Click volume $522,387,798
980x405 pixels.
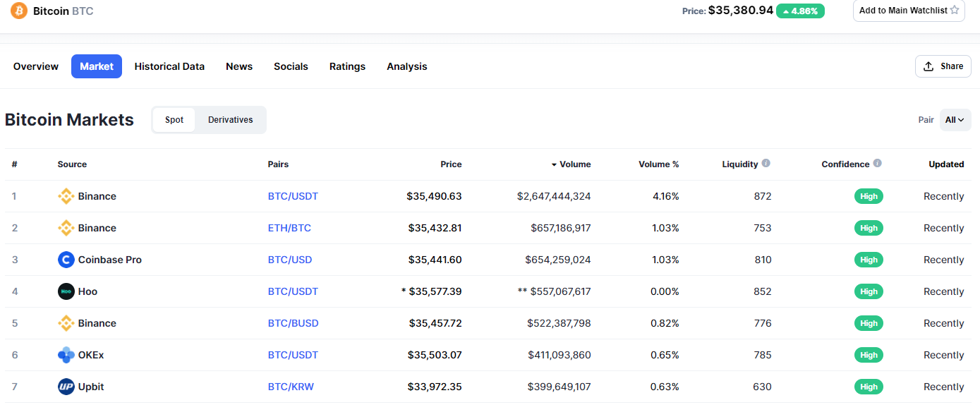559,323
